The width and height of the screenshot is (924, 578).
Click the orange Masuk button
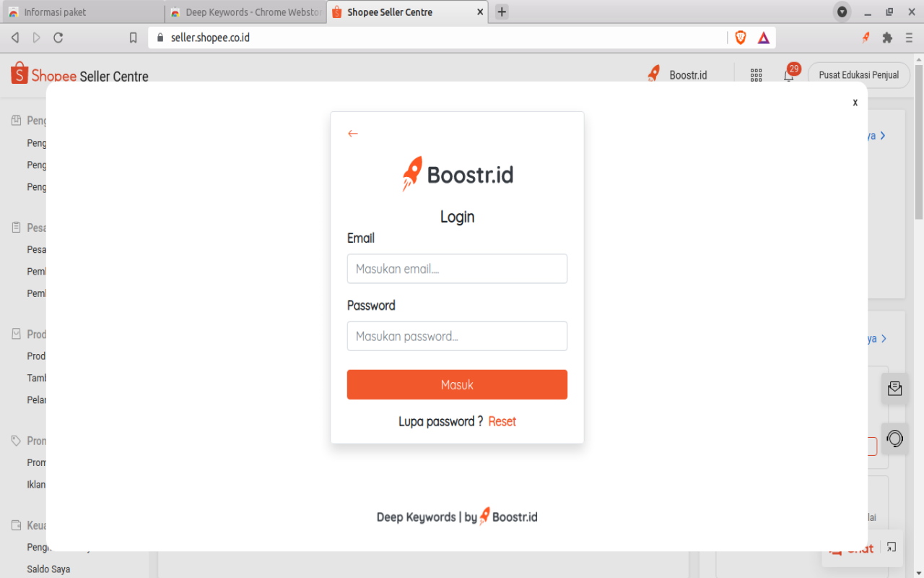point(457,384)
